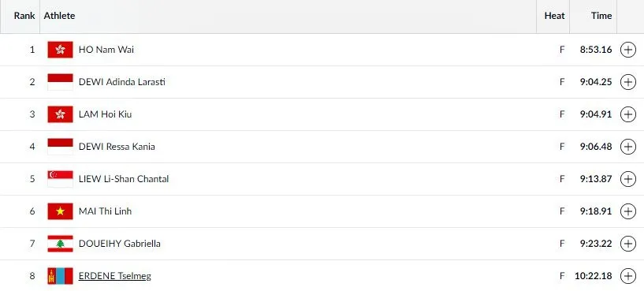Click Lebanon flag beside DOUEIHY Gabriella
Viewport: 644px width, 291px height.
point(61,244)
